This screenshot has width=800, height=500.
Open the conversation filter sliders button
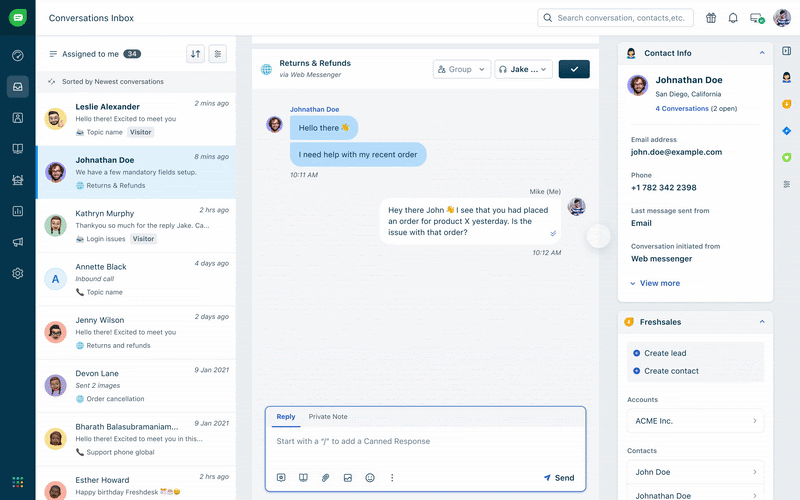point(218,54)
